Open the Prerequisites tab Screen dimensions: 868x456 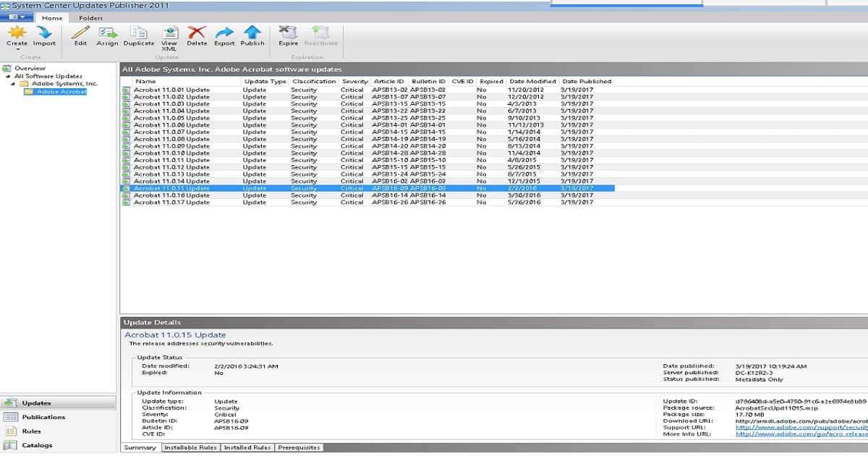pyautogui.click(x=299, y=448)
